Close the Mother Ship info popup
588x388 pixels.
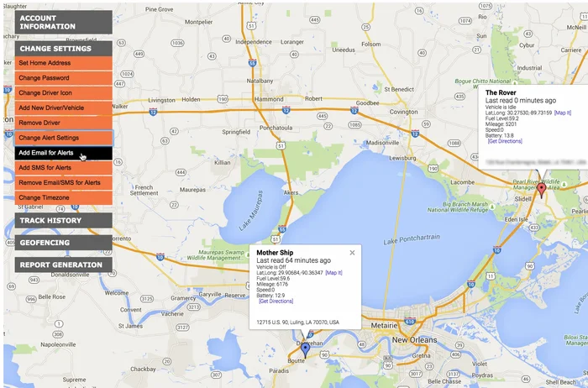352,252
